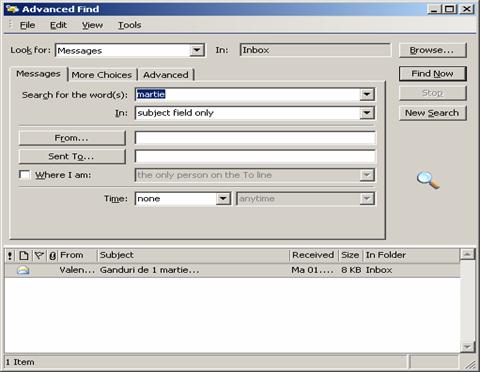This screenshot has height=372, width=480.
Task: Open the Look for dropdown arrow
Action: (197, 51)
